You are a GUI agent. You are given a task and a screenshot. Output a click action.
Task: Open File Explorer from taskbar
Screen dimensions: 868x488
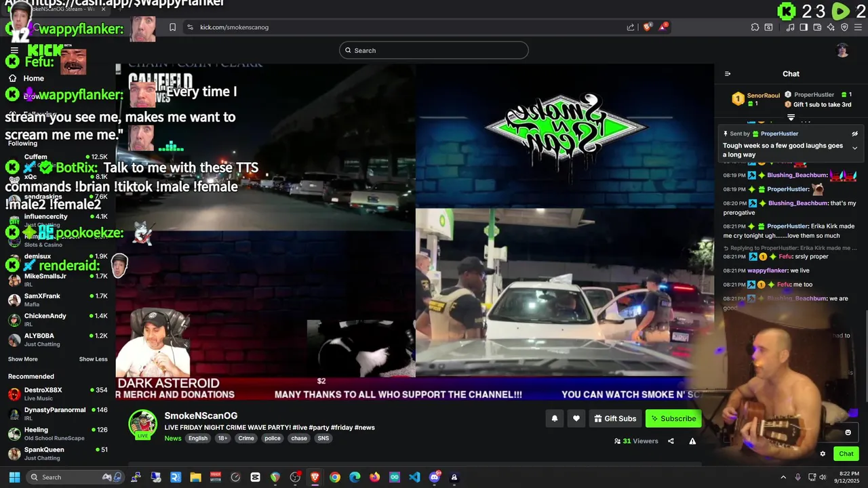195,477
